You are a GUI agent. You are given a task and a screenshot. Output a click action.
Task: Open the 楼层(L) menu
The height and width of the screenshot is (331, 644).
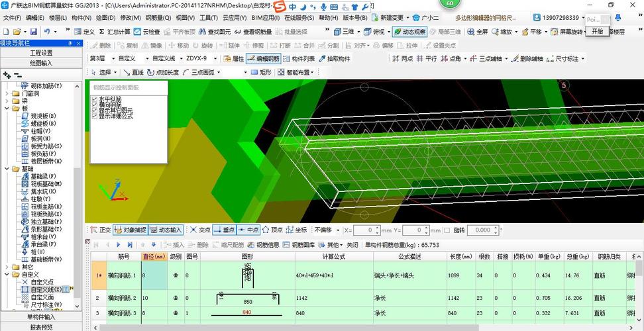pos(58,18)
